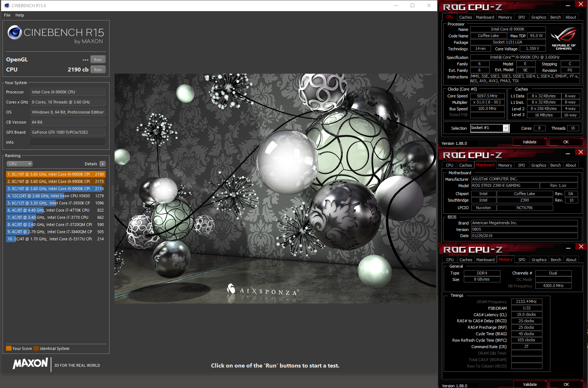
Task: Select Graphics tab in Memory CPU-Z window
Action: click(x=539, y=260)
